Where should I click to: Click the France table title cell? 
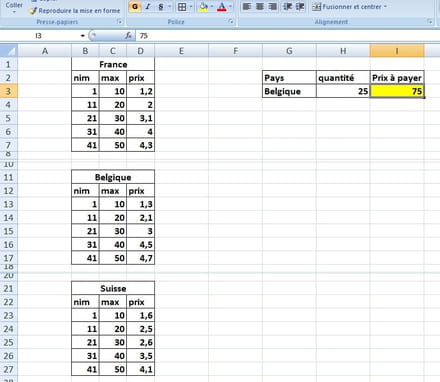click(113, 64)
